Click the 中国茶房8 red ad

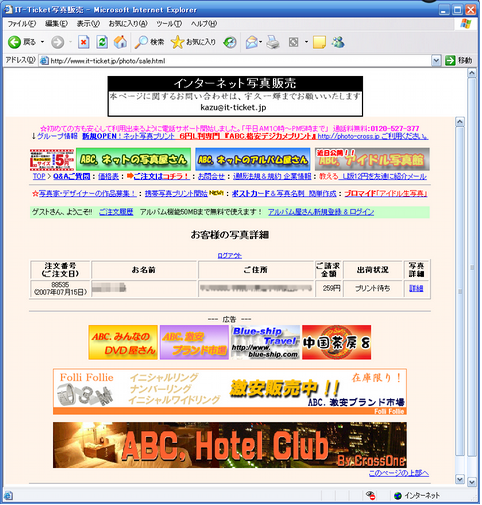337,342
